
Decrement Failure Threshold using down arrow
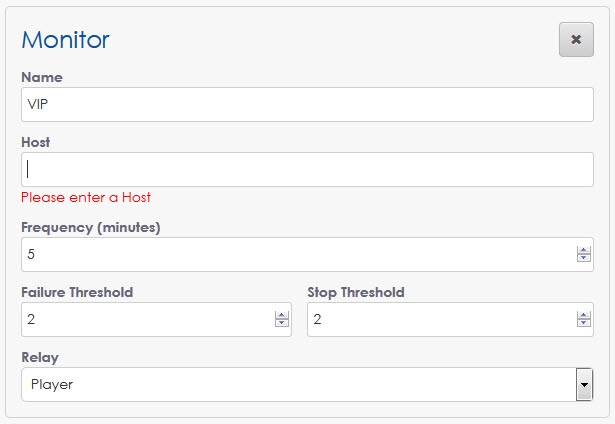(x=281, y=324)
